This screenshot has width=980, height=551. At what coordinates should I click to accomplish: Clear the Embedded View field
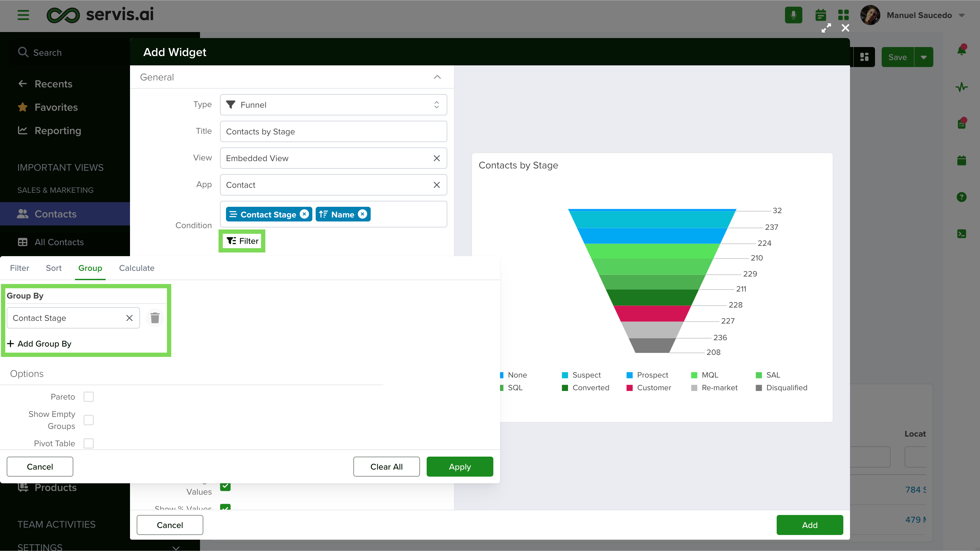(436, 158)
